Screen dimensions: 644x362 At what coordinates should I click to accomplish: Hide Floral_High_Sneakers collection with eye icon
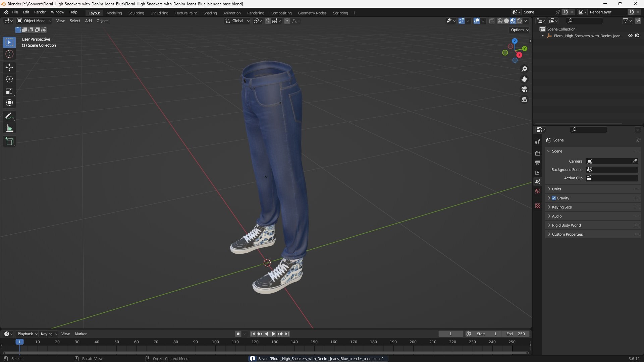630,36
